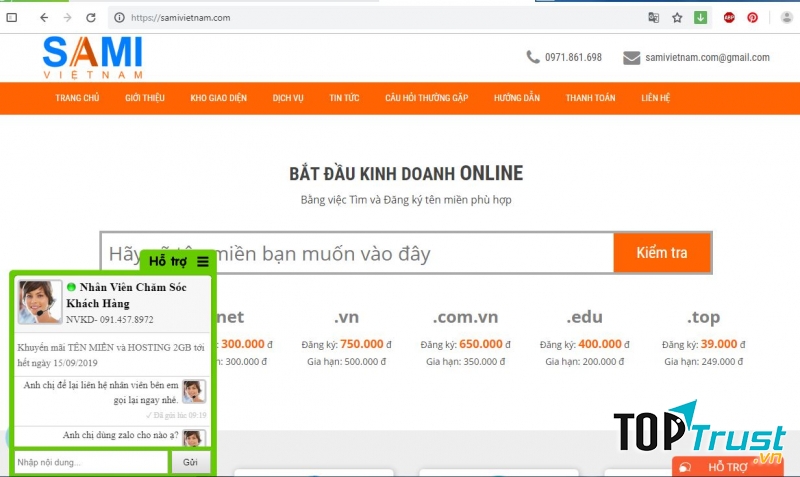Open the THANH TOÁN menu item
The image size is (800, 477).
tap(590, 98)
